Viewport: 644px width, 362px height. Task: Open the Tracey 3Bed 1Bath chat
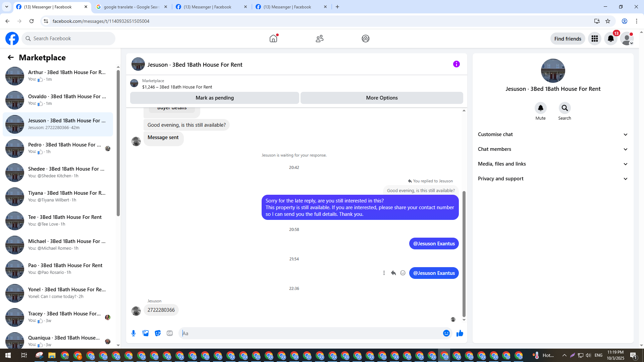58,317
